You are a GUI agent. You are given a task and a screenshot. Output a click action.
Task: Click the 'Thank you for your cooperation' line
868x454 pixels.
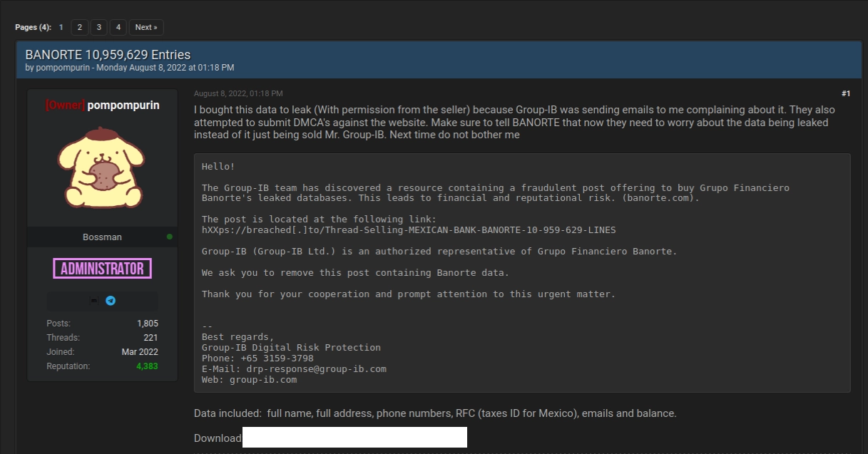[x=409, y=294]
